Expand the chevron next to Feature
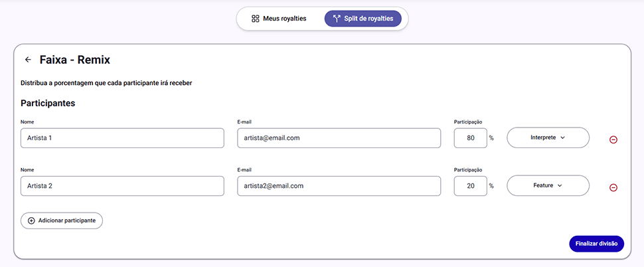 pyautogui.click(x=560, y=186)
